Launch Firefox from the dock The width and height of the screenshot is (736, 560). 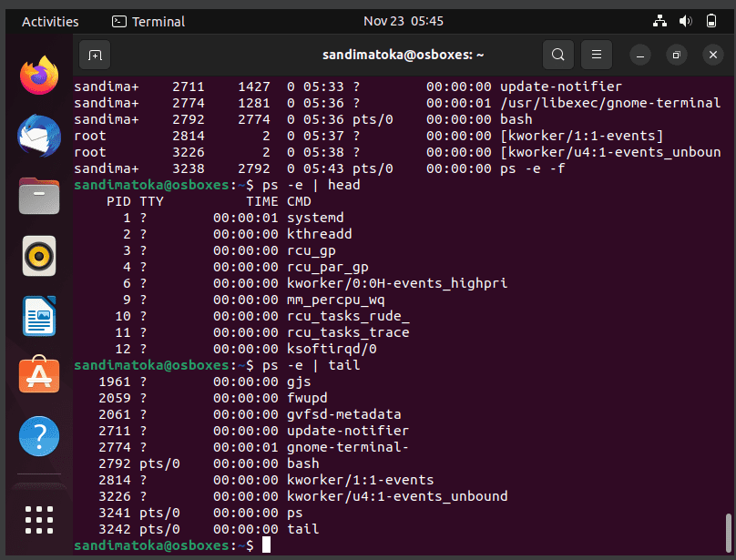(39, 75)
